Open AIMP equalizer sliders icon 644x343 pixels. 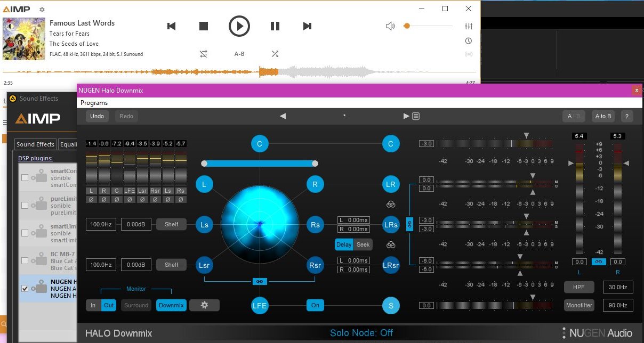469,26
